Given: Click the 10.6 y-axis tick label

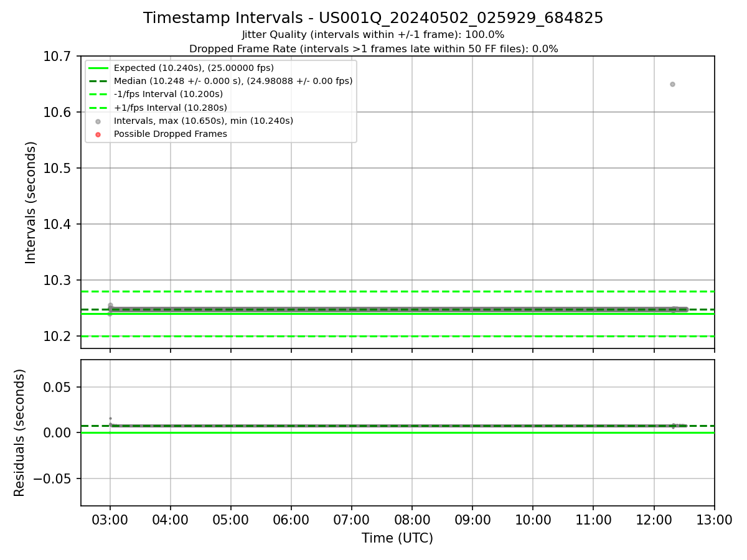Looking at the screenshot, I should [x=57, y=113].
